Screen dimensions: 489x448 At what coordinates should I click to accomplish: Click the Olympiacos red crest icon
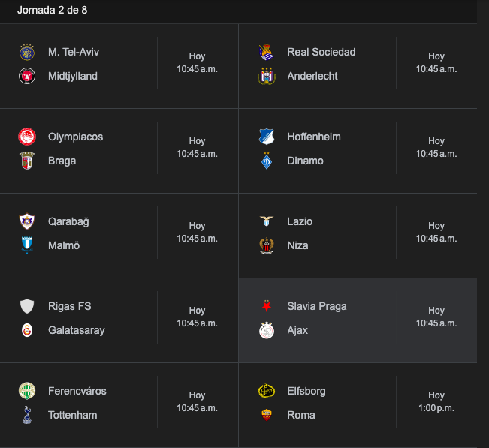point(27,137)
